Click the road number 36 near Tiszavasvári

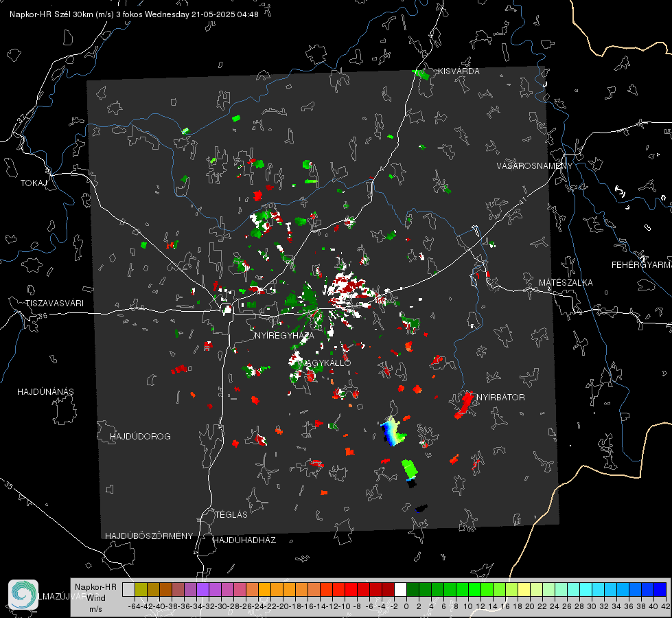coord(43,316)
